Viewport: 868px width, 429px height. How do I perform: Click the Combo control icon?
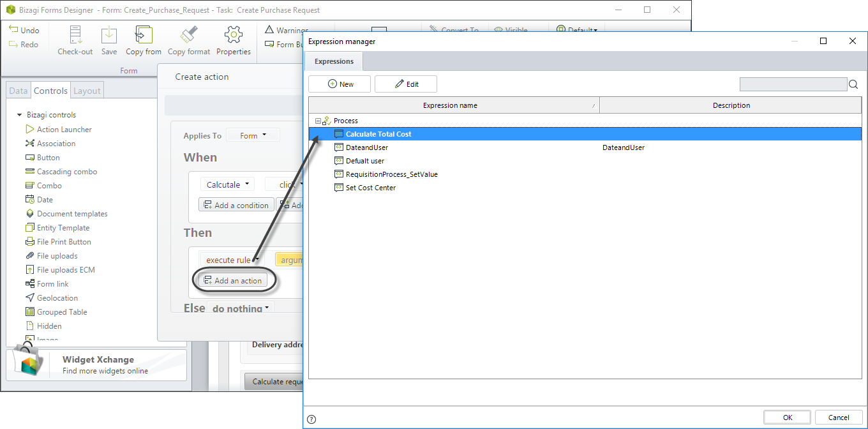(30, 186)
